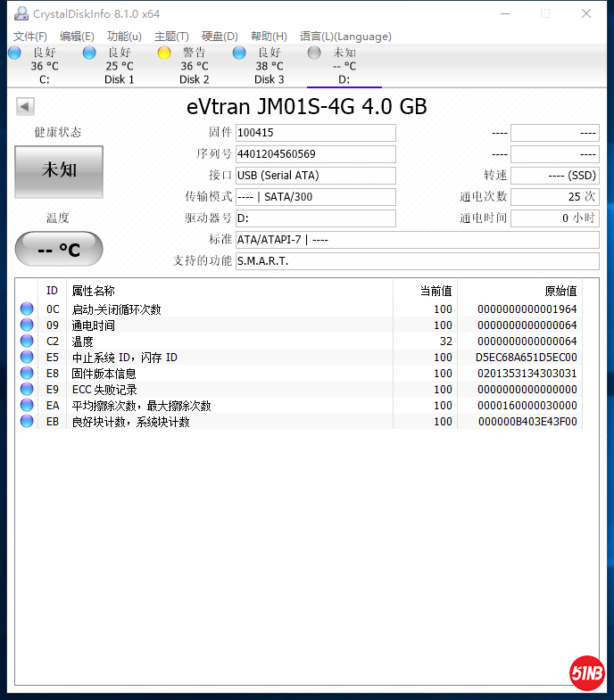Switch to the Disk 3 tab
The height and width of the screenshot is (700, 614).
270,66
